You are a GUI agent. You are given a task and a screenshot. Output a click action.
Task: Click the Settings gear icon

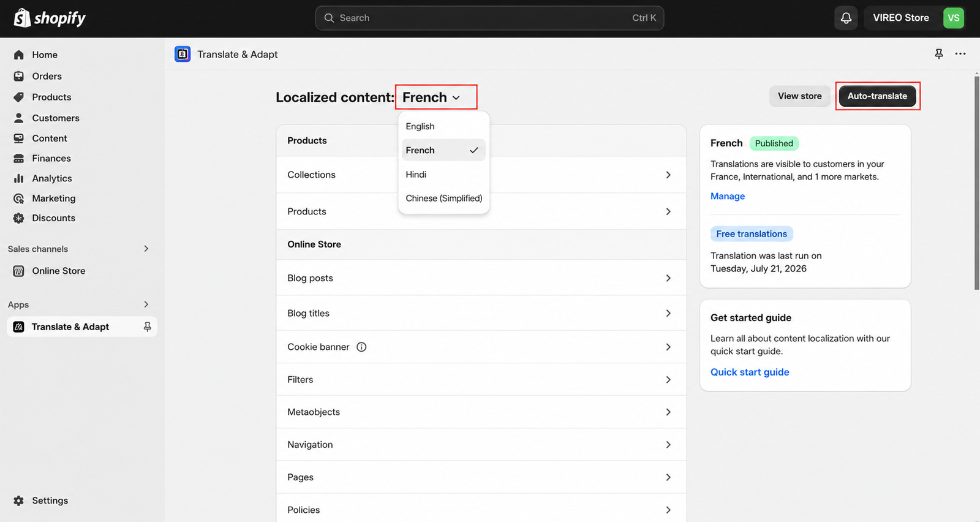tap(19, 501)
